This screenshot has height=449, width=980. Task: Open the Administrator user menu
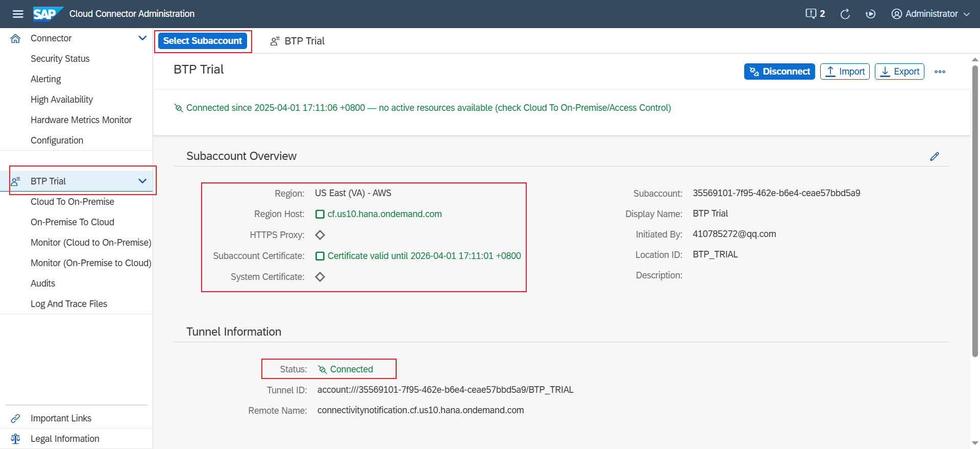[x=930, y=14]
